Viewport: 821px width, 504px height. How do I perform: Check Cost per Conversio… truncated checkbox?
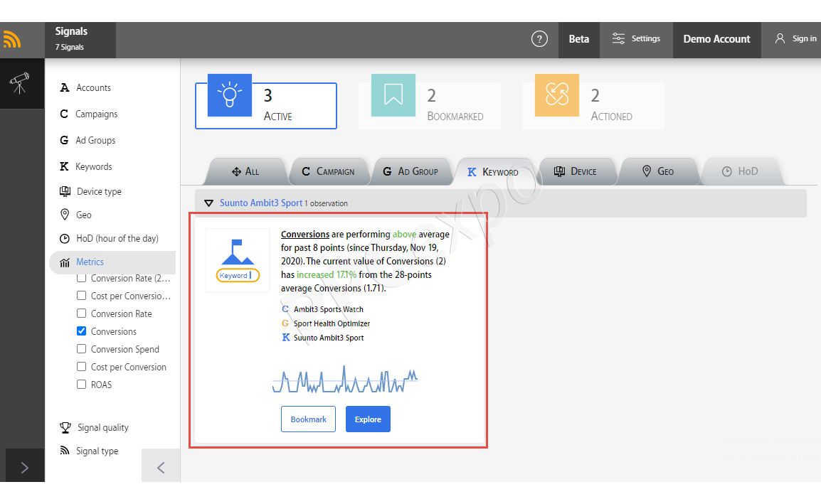(82, 295)
